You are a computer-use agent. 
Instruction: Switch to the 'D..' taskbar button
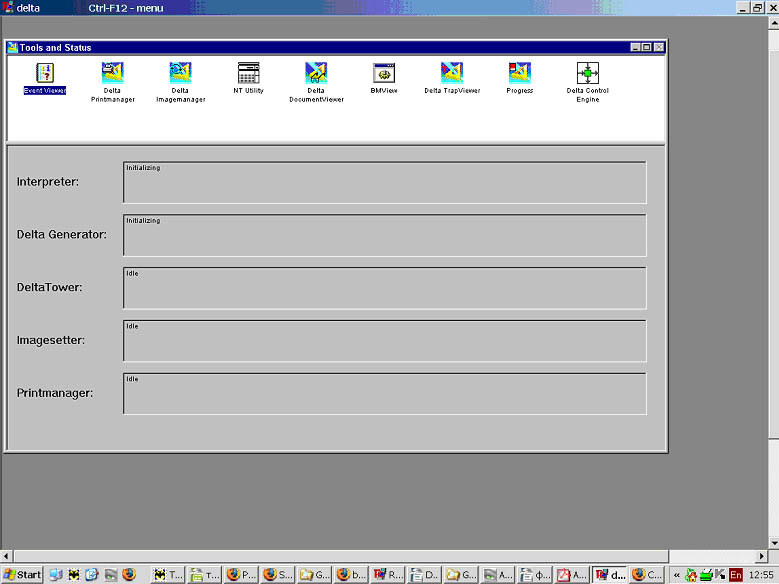coord(424,575)
